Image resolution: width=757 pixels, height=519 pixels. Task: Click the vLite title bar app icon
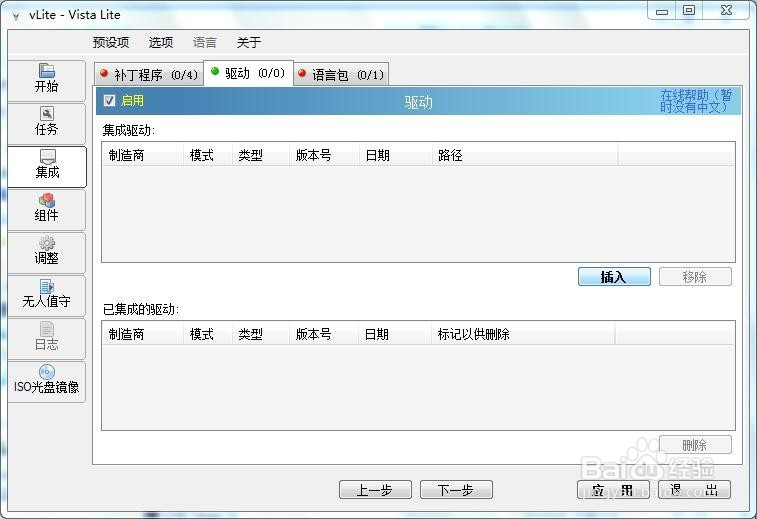tap(16, 16)
